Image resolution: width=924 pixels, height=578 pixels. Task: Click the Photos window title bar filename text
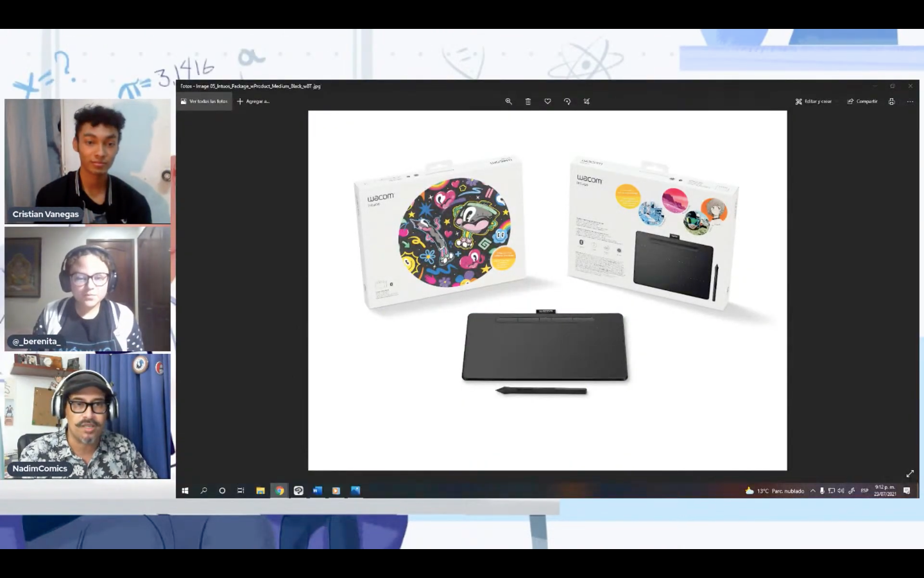[x=250, y=86]
